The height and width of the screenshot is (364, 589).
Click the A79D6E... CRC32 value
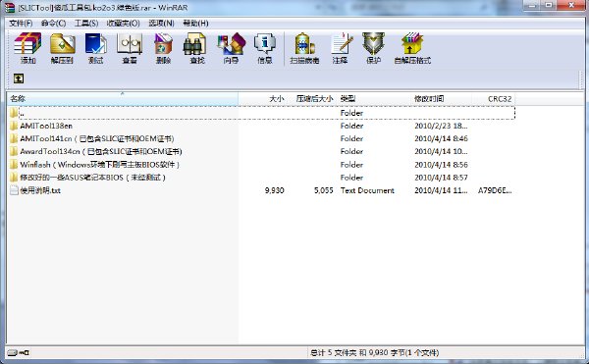pyautogui.click(x=495, y=190)
